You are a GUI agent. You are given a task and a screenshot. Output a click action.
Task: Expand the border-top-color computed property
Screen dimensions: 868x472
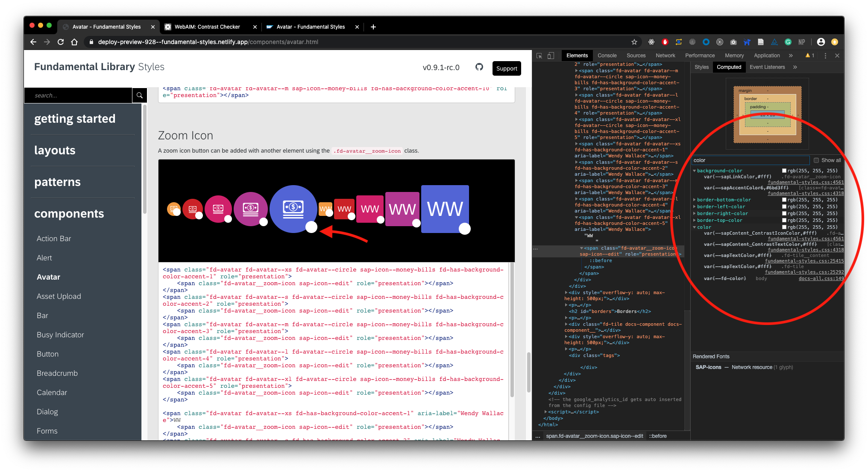pyautogui.click(x=695, y=220)
